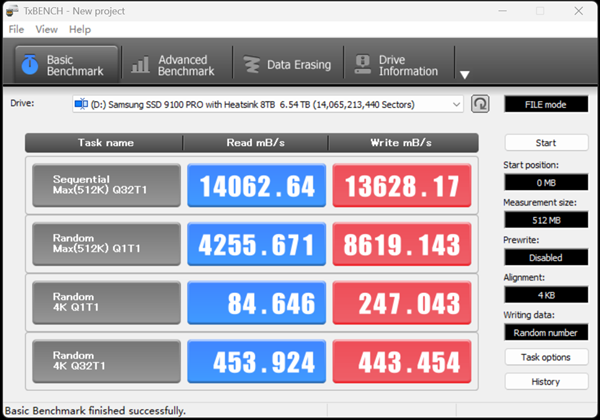Click the Task options button
The image size is (600, 420).
click(546, 357)
